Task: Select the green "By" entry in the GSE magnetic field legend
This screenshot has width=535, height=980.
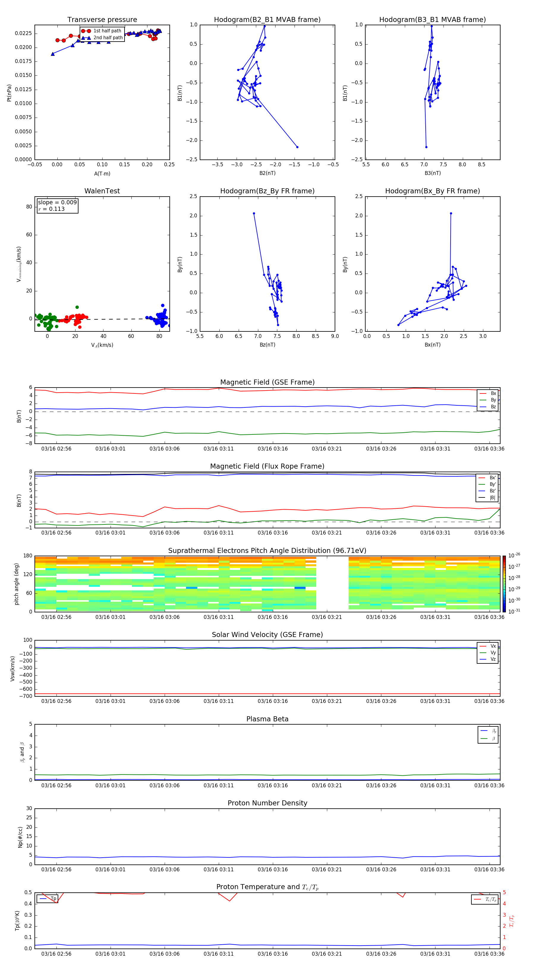Action: (488, 400)
